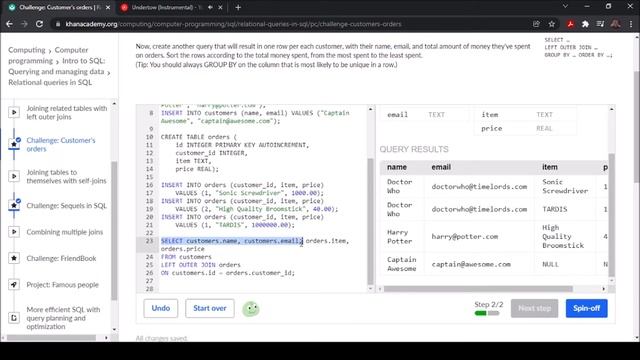This screenshot has height=360, width=640.
Task: Click the query results horizontal scrollbar
Action: [x=478, y=289]
